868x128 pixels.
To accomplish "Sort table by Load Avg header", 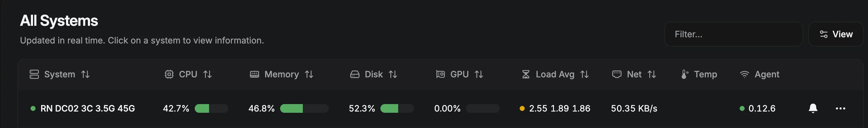I will 555,74.
